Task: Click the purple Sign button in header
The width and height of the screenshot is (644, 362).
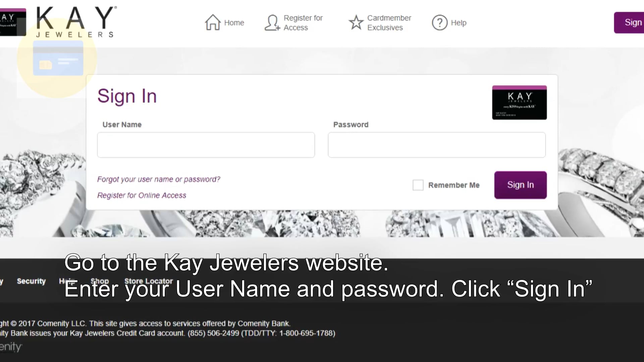Action: point(629,22)
